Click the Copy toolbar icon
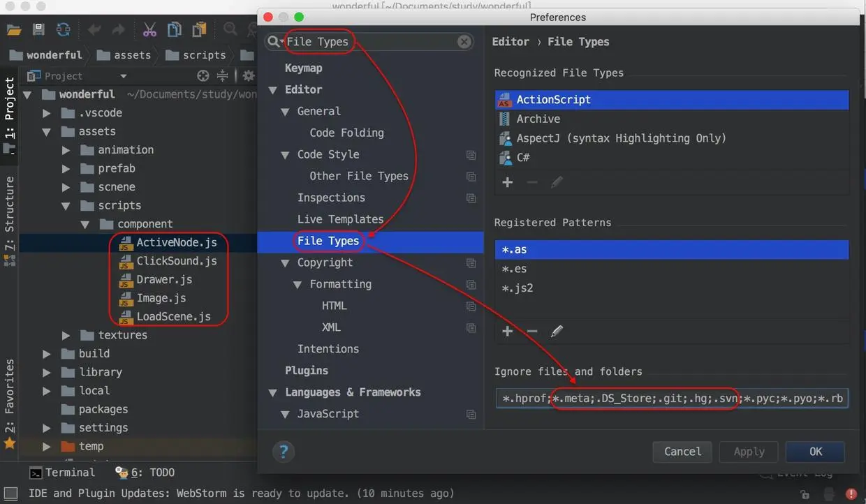 click(175, 29)
